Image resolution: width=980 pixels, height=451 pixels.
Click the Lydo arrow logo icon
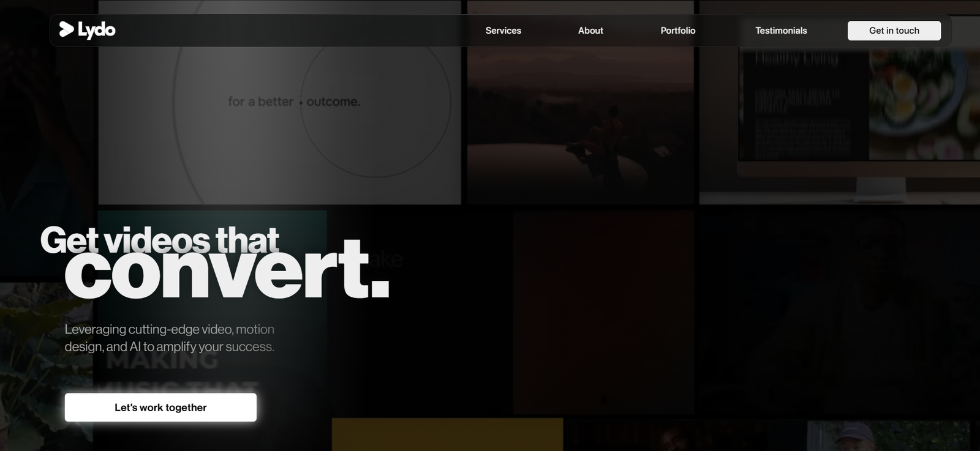point(66,29)
